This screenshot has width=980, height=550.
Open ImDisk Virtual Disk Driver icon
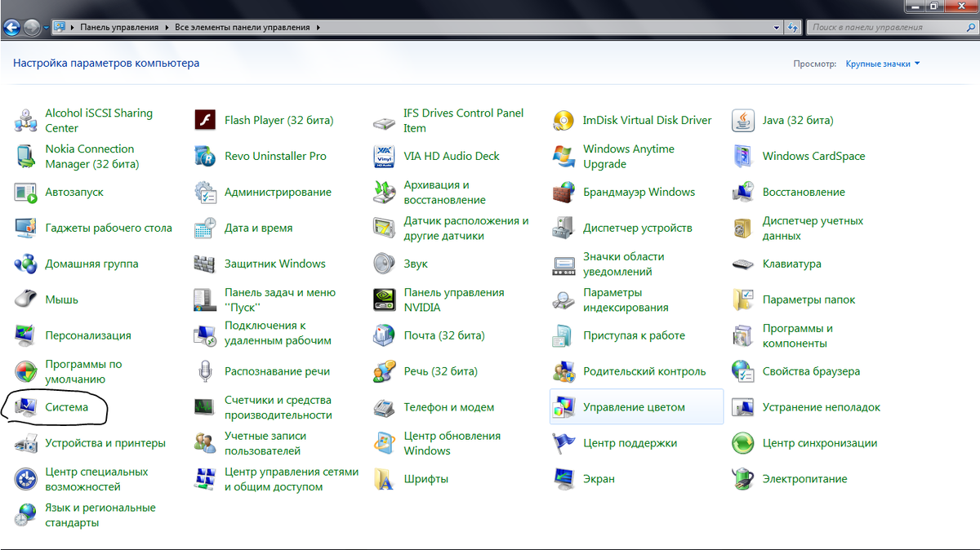coord(563,120)
